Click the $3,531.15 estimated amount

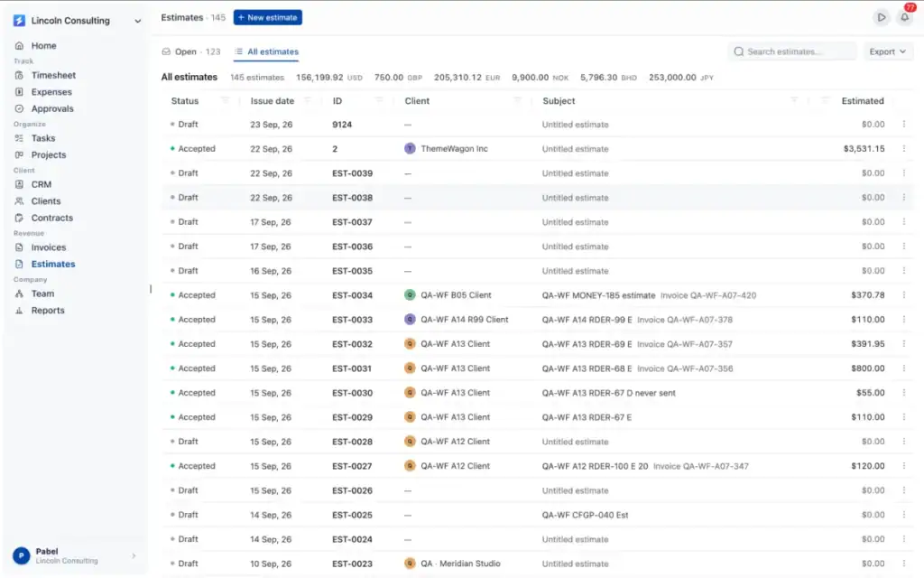point(864,149)
